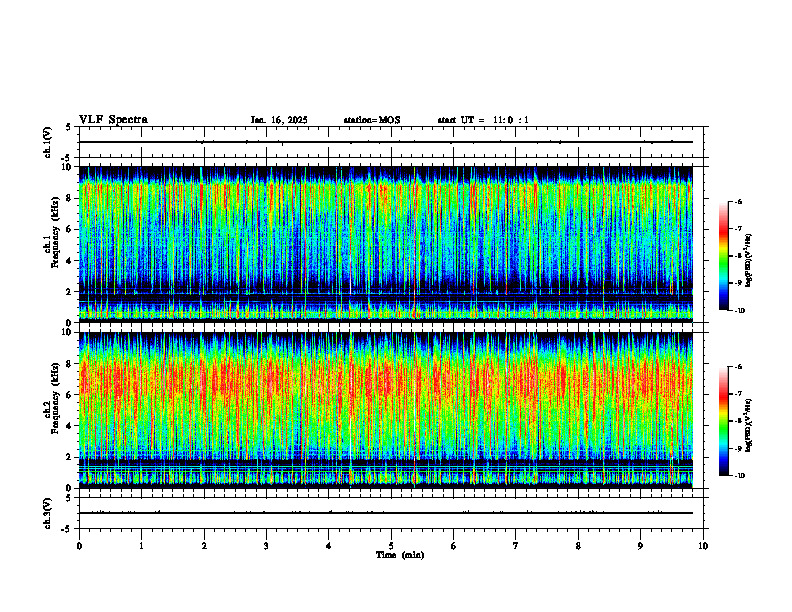
Task: Click time axis tick label "9"
Action: point(640,546)
